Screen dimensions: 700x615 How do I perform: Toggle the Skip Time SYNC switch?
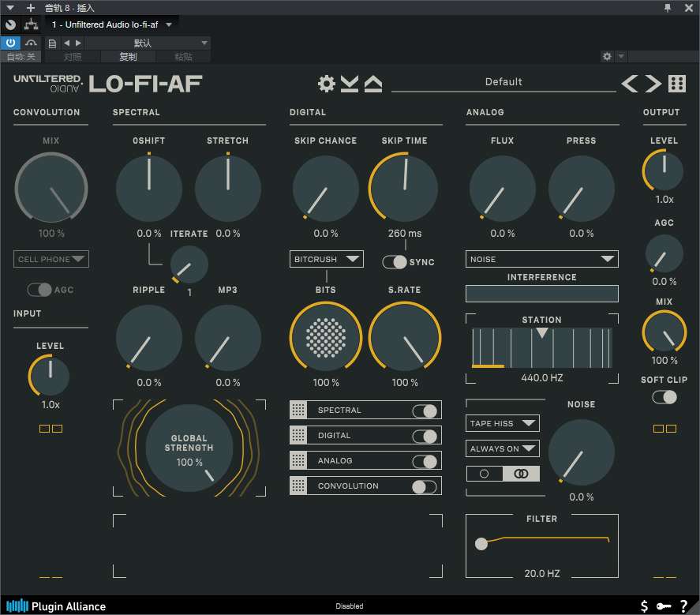click(x=395, y=262)
